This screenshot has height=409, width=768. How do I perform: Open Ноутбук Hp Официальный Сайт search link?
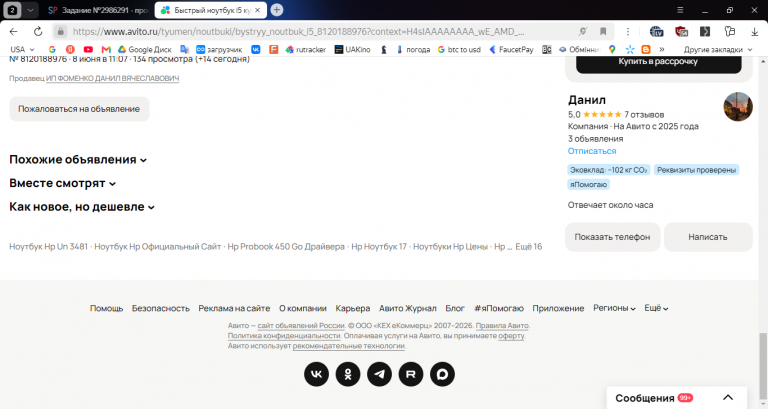click(157, 247)
